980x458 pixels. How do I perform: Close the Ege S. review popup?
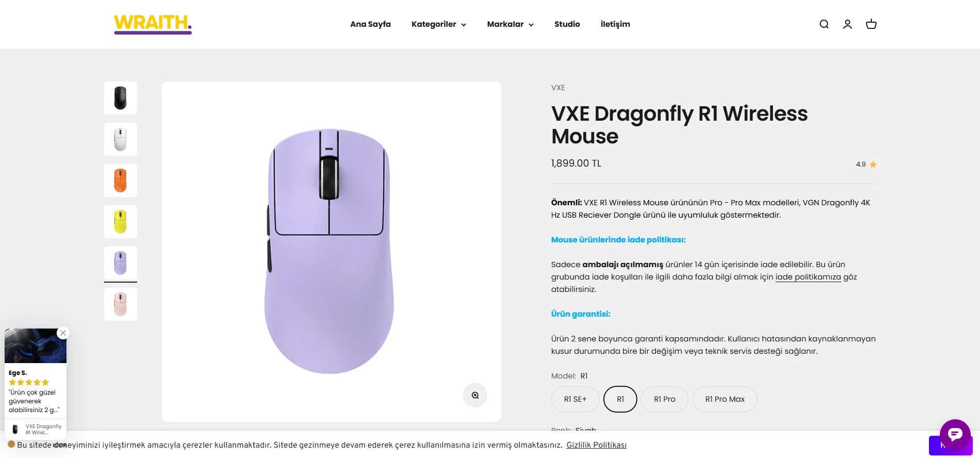pos(63,333)
